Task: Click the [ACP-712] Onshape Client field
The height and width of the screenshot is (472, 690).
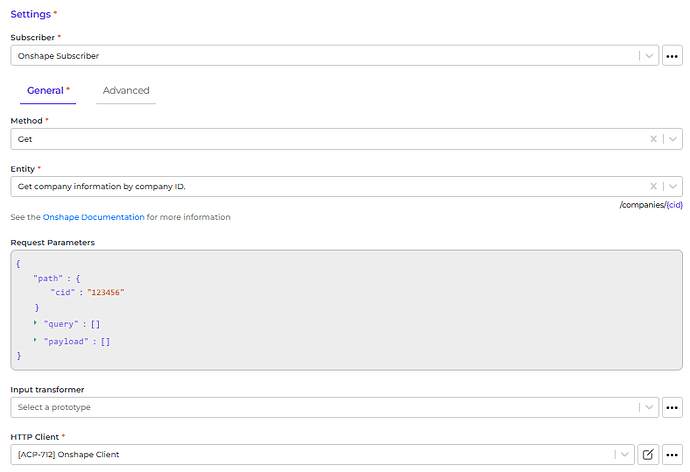Action: pyautogui.click(x=322, y=454)
